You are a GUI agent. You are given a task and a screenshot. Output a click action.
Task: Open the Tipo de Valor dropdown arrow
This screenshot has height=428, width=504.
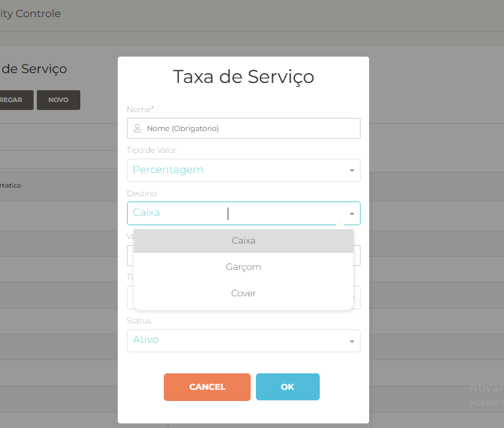click(352, 171)
